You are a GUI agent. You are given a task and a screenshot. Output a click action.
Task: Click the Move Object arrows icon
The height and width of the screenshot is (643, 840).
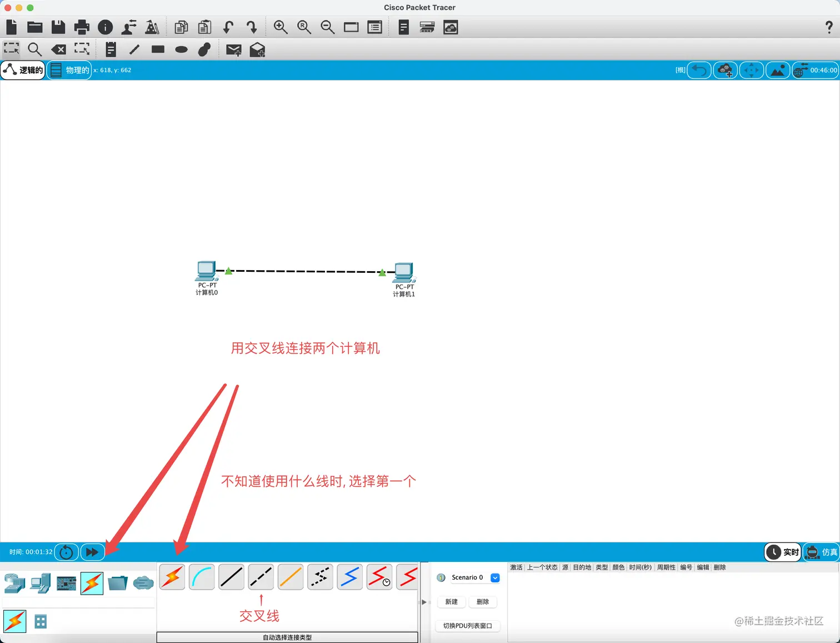(752, 70)
